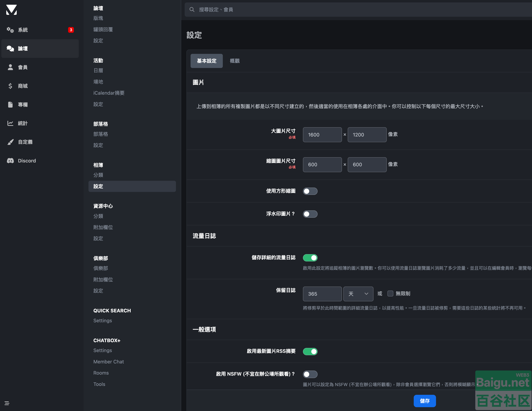532x411 pixels.
Task: Disable 啟用最新圖片RSS摘要 switch
Action: point(310,352)
